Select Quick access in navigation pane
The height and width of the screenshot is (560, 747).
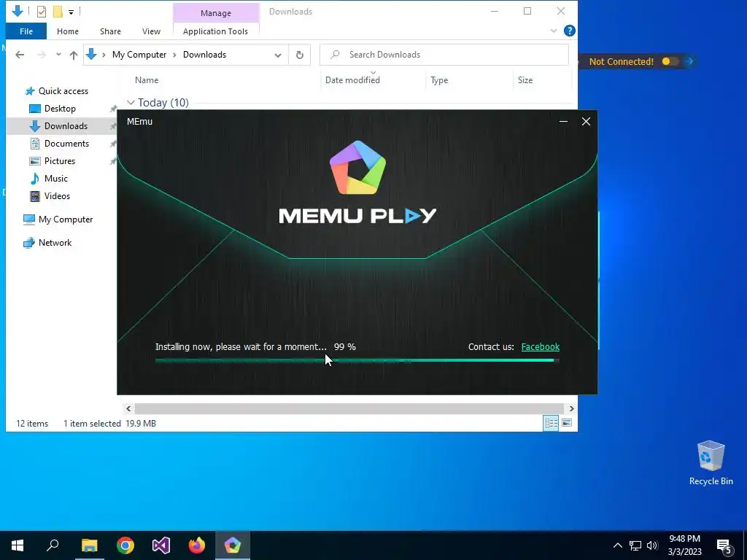click(x=63, y=91)
